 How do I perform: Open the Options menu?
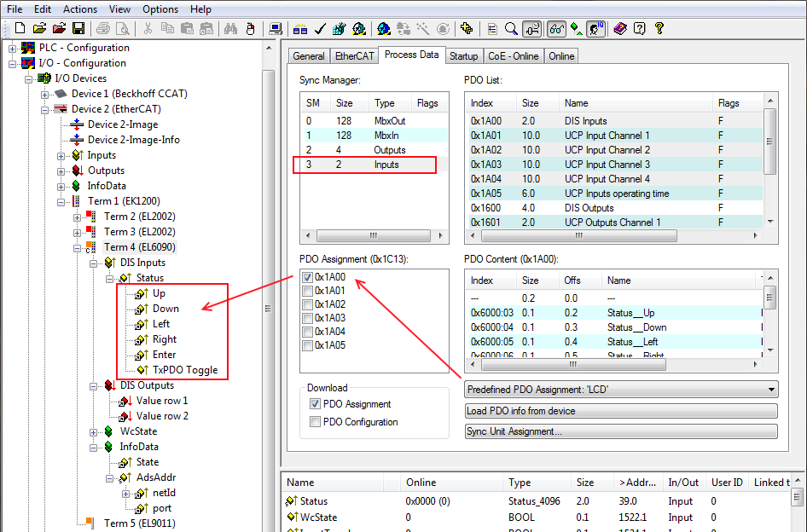(x=160, y=9)
